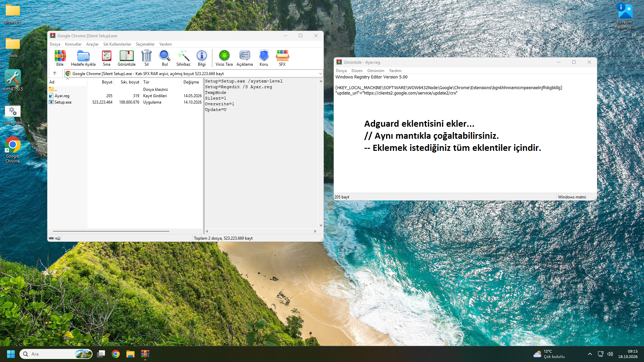Click the file list horizontal scrollbar
The width and height of the screenshot is (644, 362).
pos(111,231)
